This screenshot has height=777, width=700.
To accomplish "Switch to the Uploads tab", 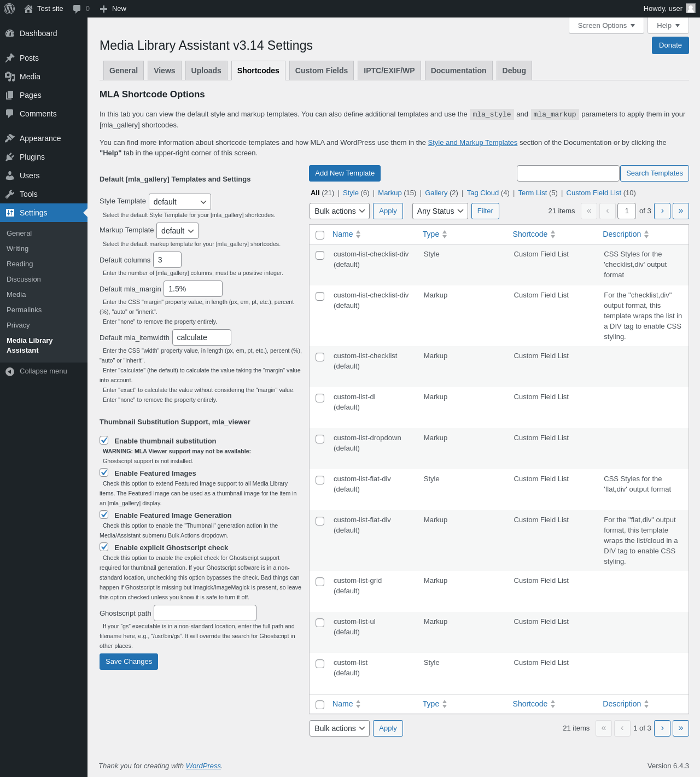I will click(x=206, y=71).
